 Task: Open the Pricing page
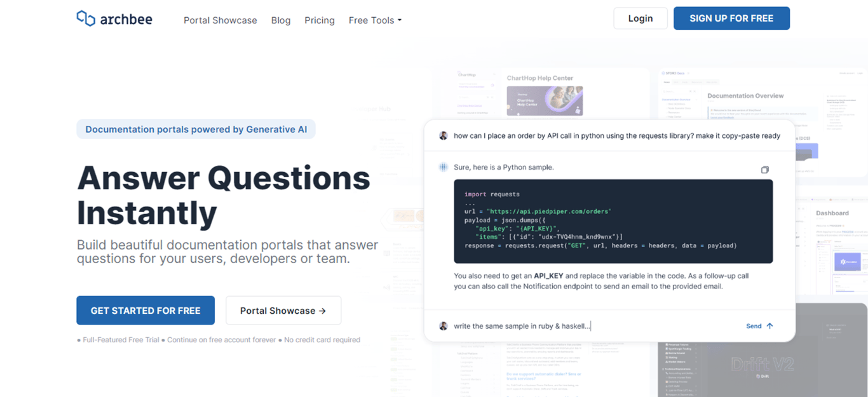click(320, 20)
